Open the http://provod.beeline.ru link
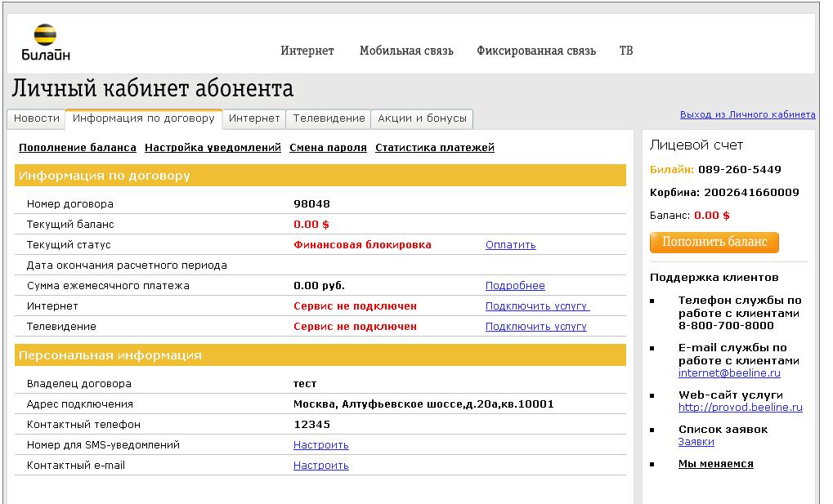833x504 pixels. [741, 408]
